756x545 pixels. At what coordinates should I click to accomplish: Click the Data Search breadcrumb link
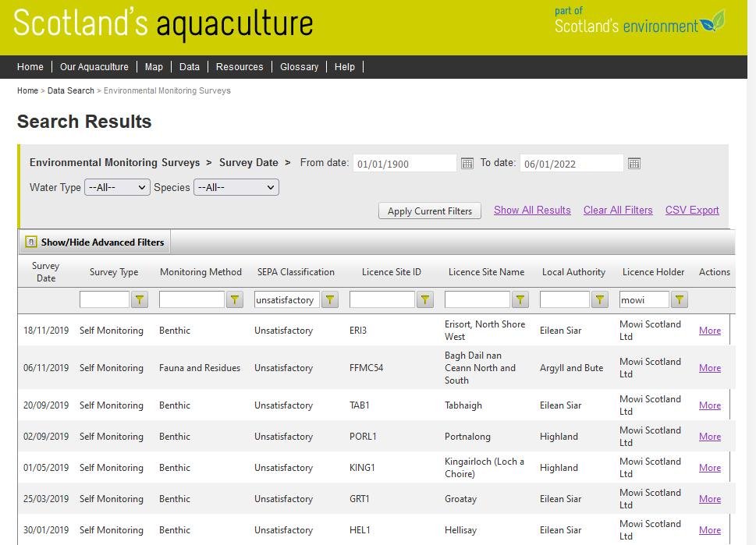(x=70, y=90)
